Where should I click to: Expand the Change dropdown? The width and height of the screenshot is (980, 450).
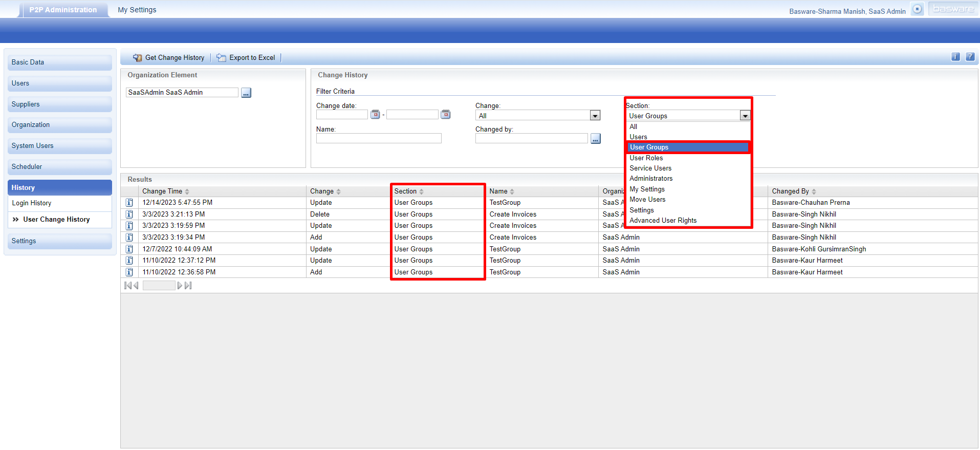pos(595,116)
